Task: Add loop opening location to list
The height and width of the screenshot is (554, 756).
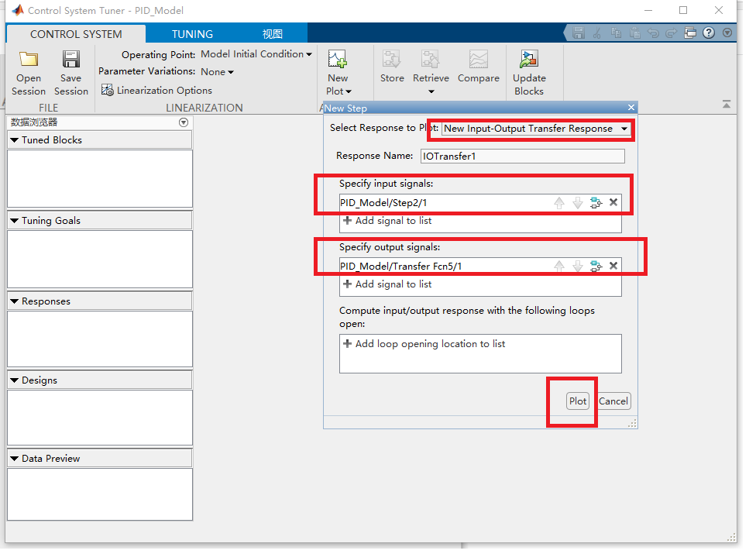Action: 424,344
